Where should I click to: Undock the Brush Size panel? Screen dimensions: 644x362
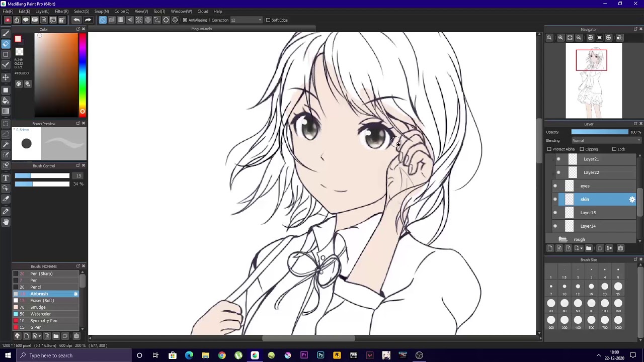pyautogui.click(x=635, y=259)
